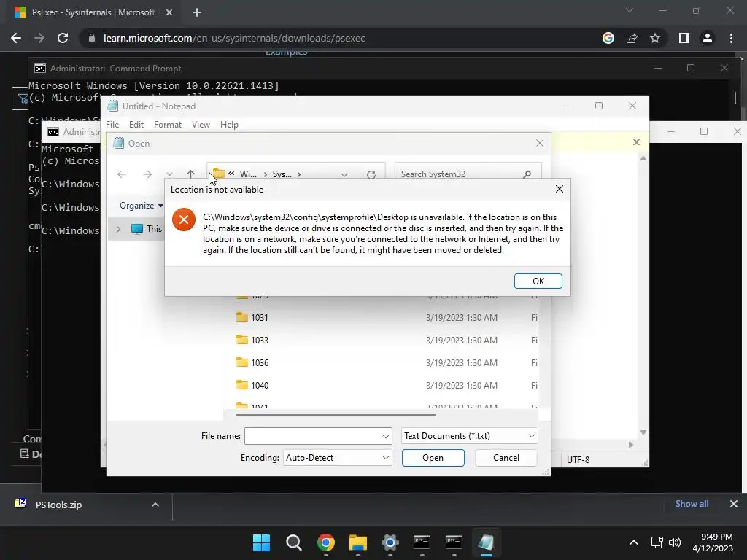
Task: Expand the PSTools.zip download options chevron
Action: pyautogui.click(x=155, y=505)
